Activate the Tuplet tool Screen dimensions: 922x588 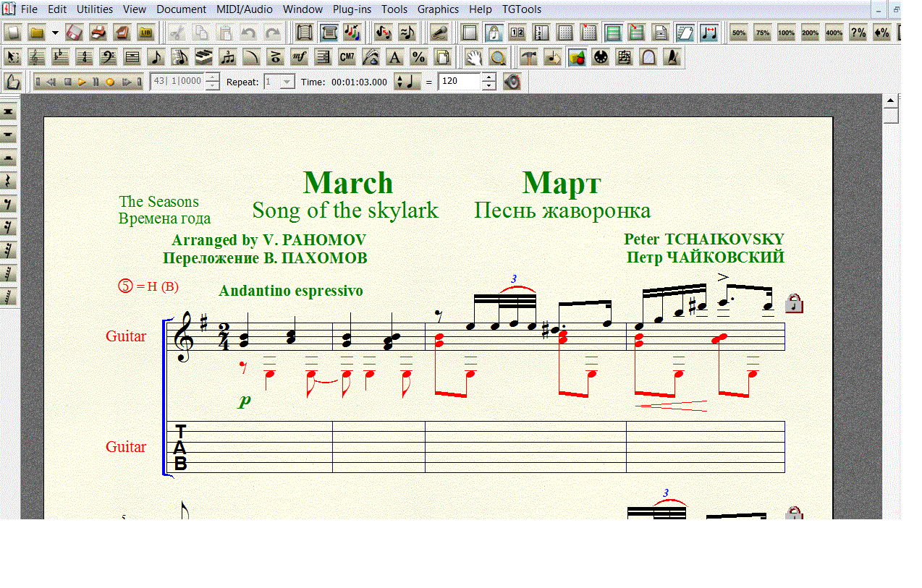[x=228, y=57]
